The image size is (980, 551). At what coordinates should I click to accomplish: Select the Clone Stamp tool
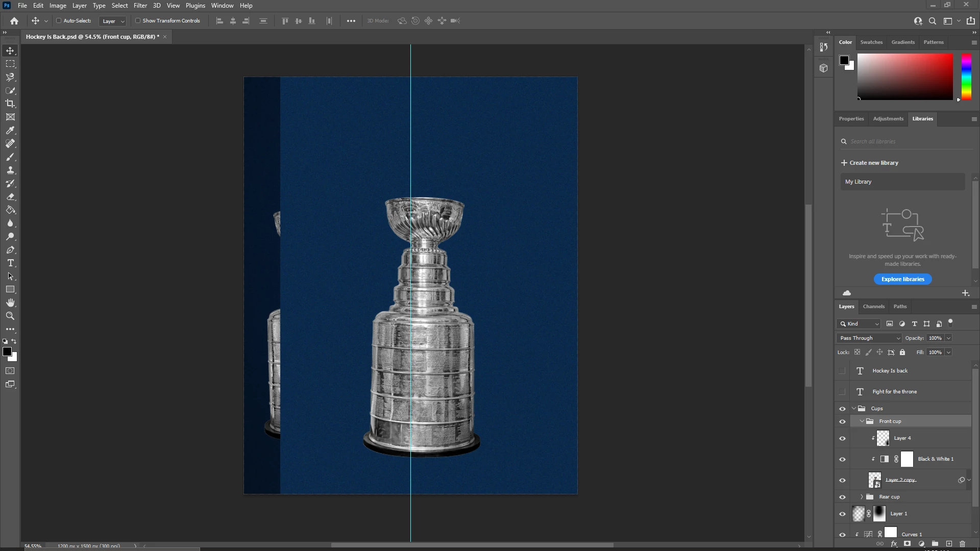point(10,170)
